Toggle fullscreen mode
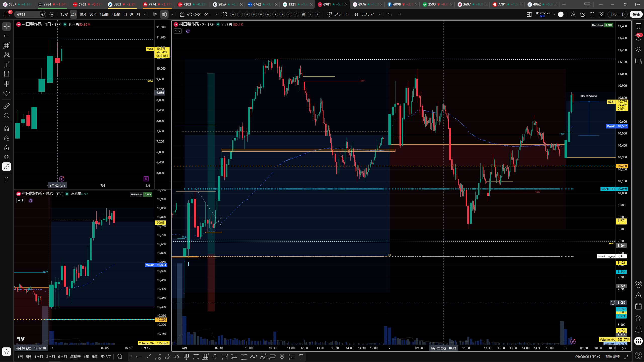 pos(592,14)
